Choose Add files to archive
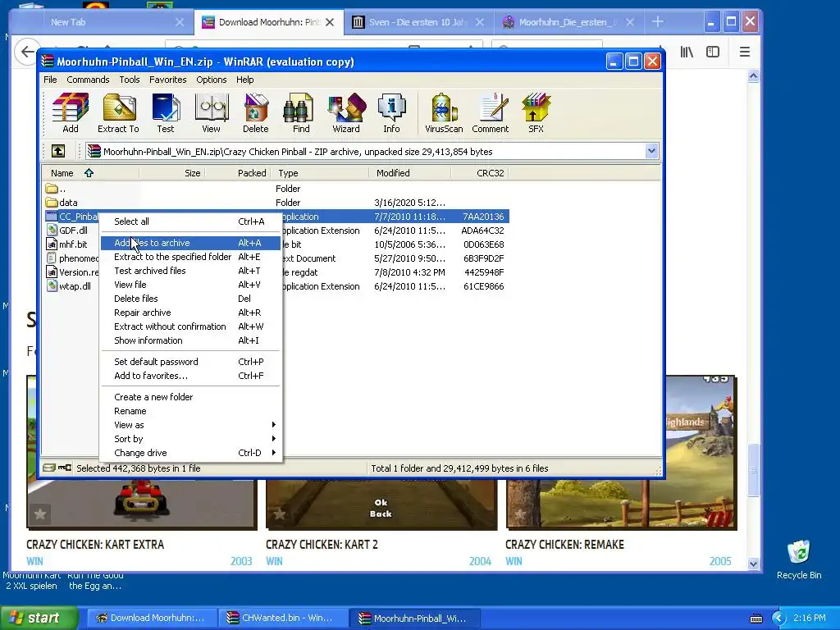 click(190, 243)
